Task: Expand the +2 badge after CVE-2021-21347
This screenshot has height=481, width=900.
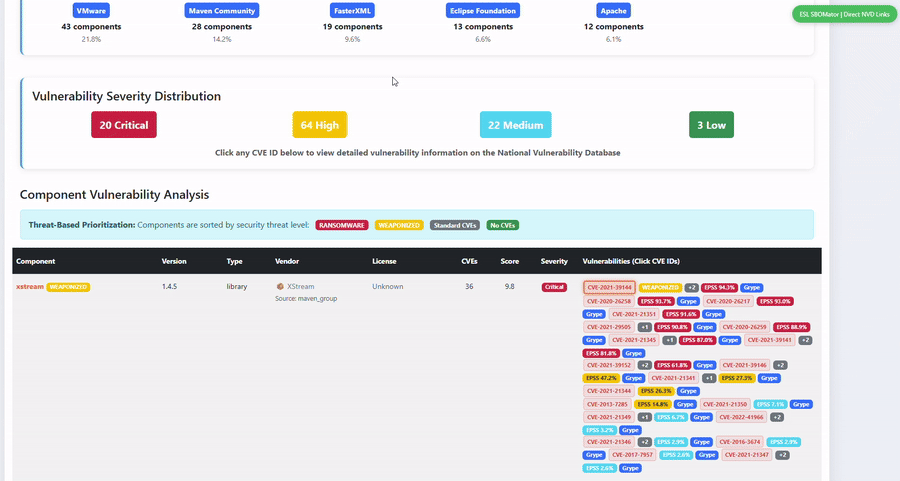Action: [782, 455]
